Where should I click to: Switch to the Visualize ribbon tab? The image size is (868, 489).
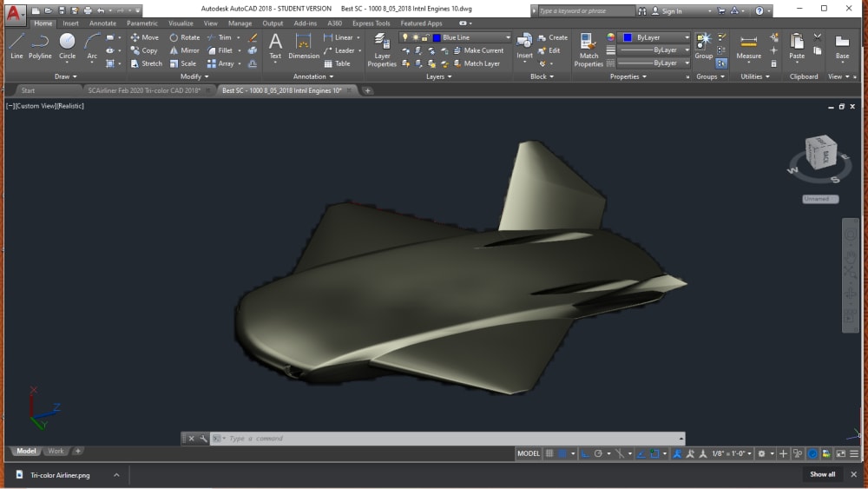[x=181, y=23]
